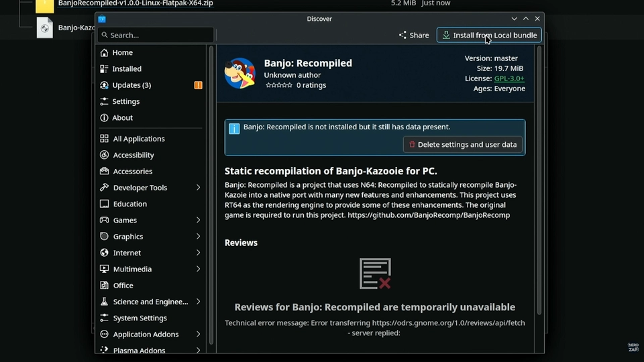The image size is (644, 362).
Task: Click the star ratings widget
Action: [278, 86]
